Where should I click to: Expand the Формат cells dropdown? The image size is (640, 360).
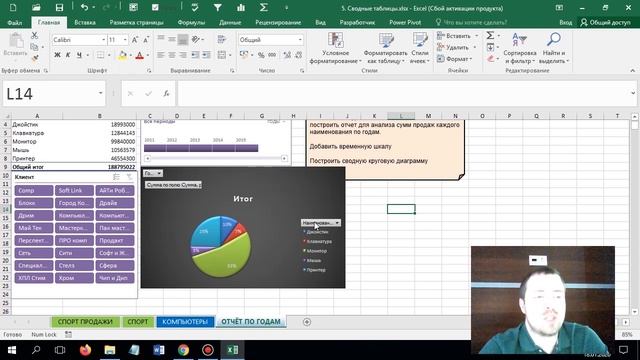(x=471, y=59)
